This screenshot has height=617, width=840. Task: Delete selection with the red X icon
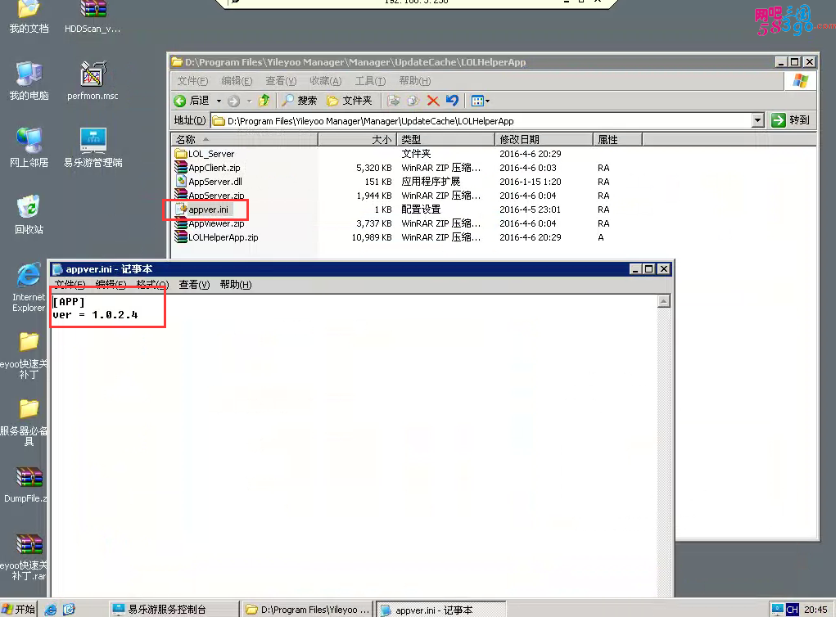pos(433,101)
